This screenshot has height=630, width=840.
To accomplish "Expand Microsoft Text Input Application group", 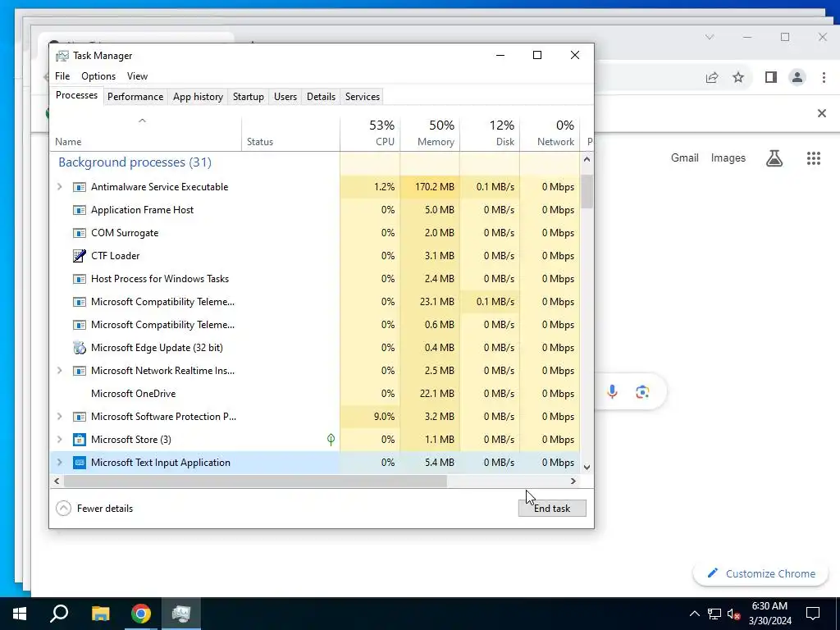I will pos(59,463).
